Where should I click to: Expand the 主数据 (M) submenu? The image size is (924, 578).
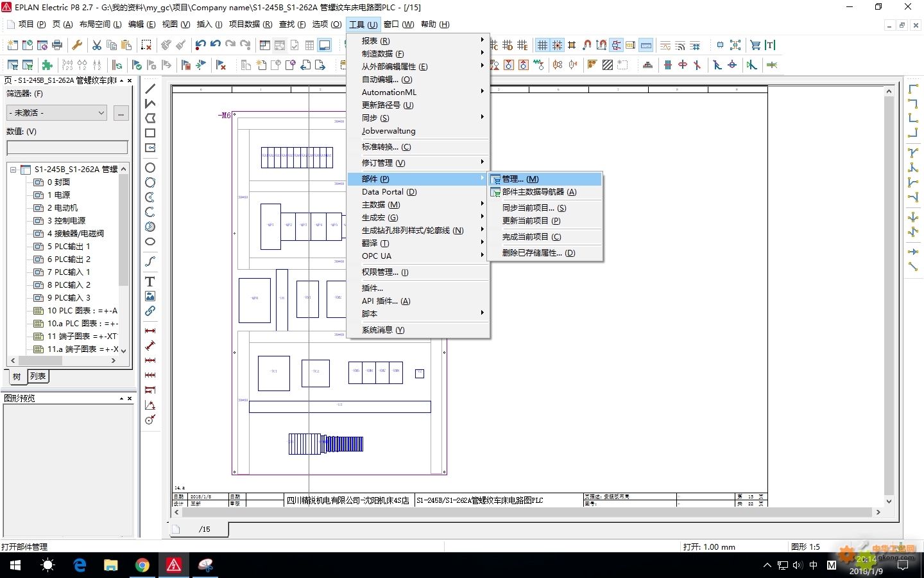pos(418,204)
